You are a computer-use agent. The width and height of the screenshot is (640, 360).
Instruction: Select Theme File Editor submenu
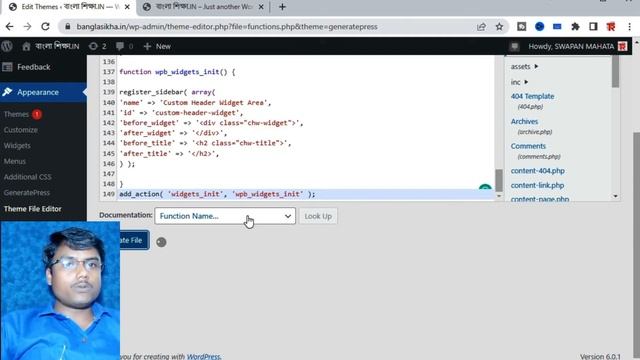pos(32,209)
